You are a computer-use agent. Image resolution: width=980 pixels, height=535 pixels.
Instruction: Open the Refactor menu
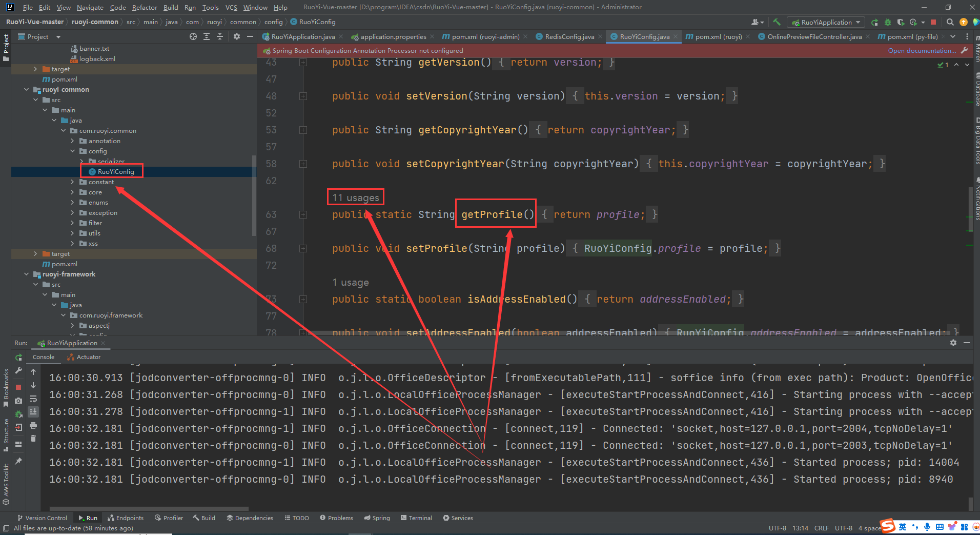point(145,7)
